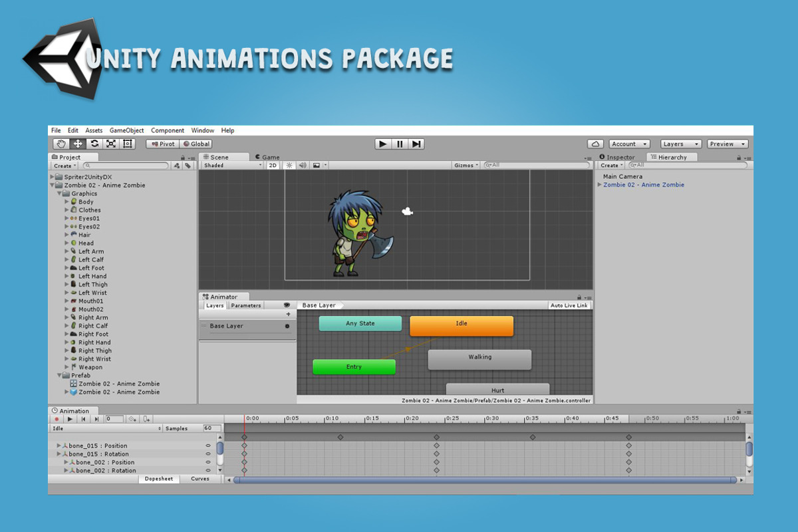Toggle the Project panel lock icon
The image size is (798, 532).
[x=183, y=158]
